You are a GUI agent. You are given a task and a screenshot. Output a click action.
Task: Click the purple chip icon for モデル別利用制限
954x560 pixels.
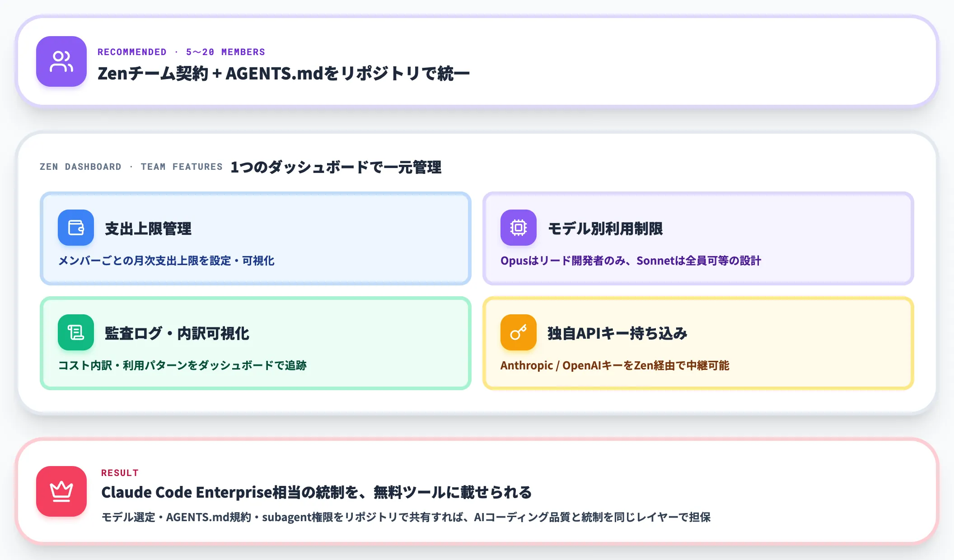pyautogui.click(x=519, y=228)
